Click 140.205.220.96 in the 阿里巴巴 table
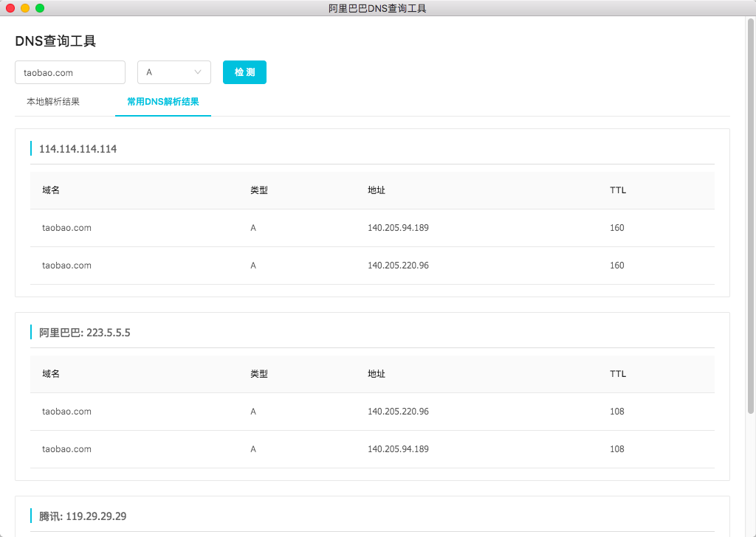The width and height of the screenshot is (756, 537). pyautogui.click(x=398, y=412)
